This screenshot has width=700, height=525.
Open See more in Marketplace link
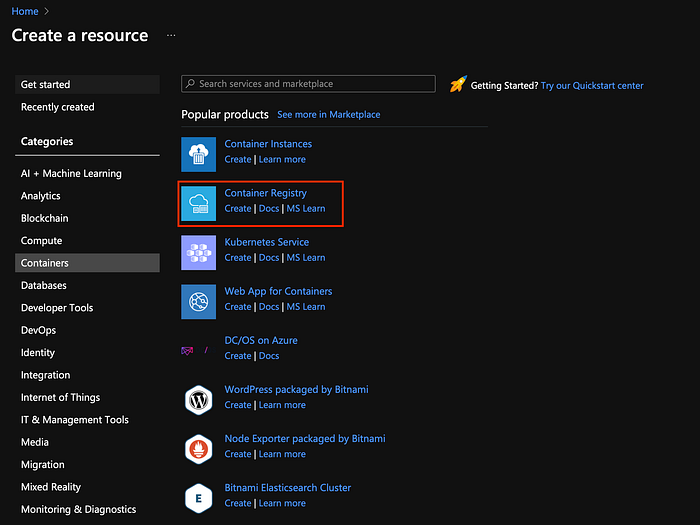pyautogui.click(x=329, y=115)
